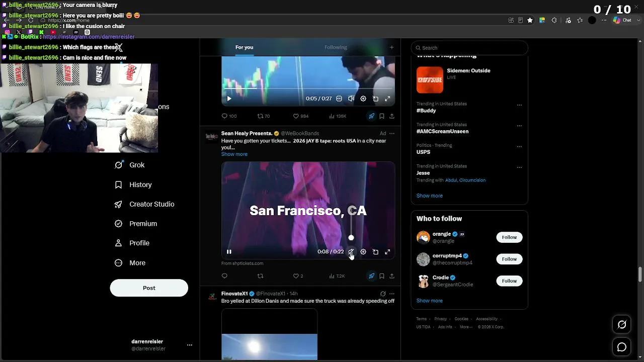Enter fullscreen on the top video
Image resolution: width=644 pixels, height=362 pixels.
click(x=387, y=99)
